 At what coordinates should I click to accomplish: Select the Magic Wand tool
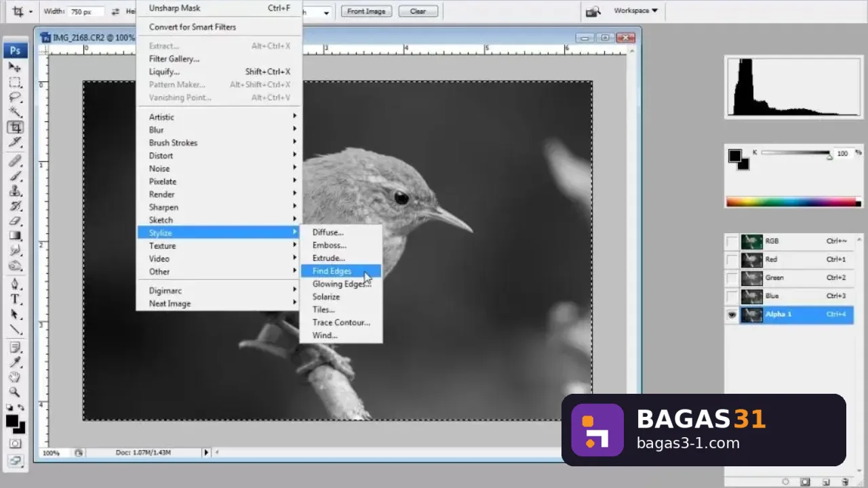pos(15,112)
